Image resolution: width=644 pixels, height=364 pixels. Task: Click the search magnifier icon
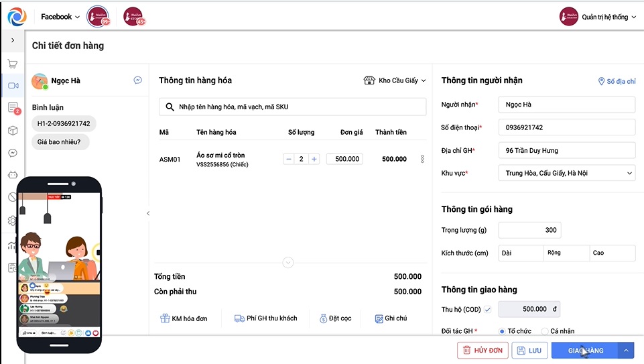pyautogui.click(x=170, y=107)
